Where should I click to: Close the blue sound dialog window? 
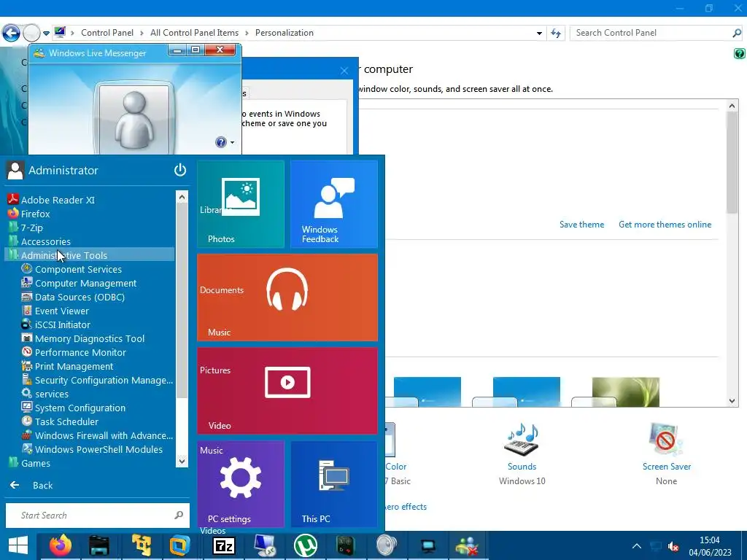pos(344,71)
